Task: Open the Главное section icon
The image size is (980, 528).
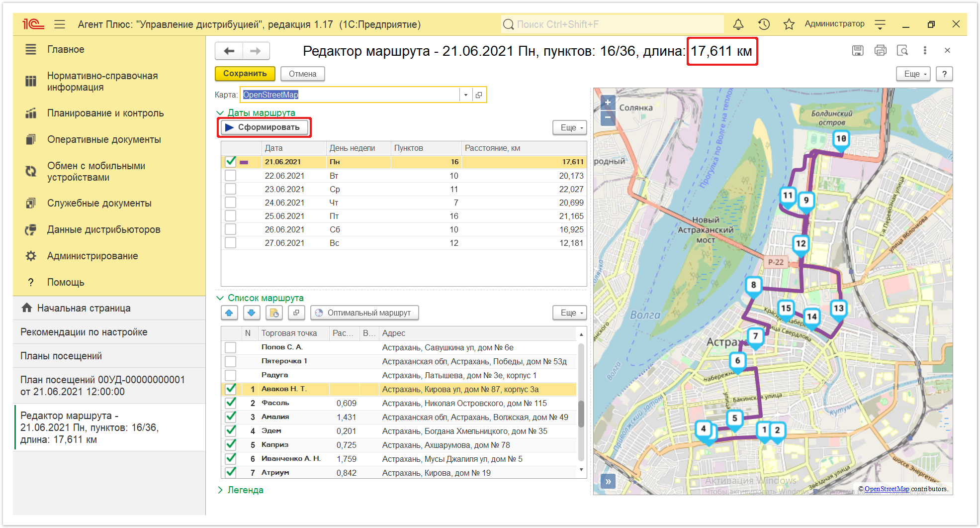Action: coord(31,49)
